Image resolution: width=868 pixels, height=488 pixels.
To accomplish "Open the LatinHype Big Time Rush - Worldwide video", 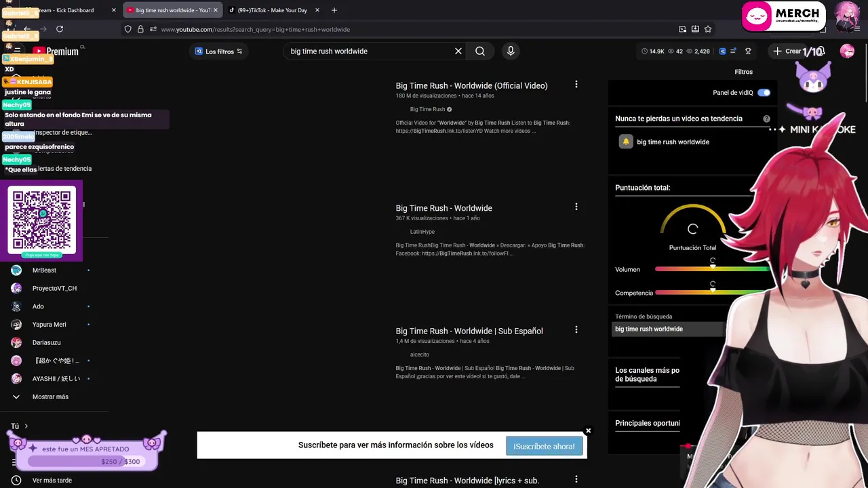I will point(443,208).
